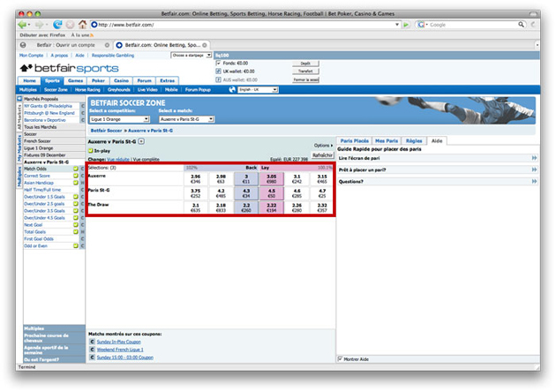Viewport: 556px width, 392px height.
Task: Click the Rafraîchir button
Action: click(x=322, y=155)
